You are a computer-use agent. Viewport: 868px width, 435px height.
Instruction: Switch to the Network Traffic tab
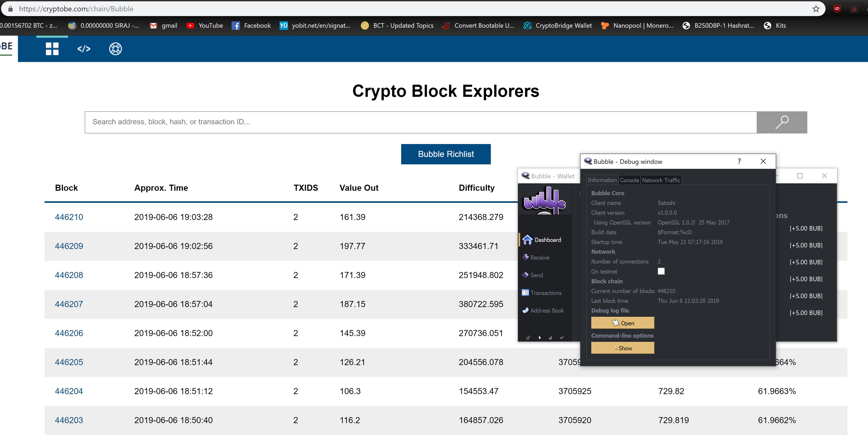point(661,180)
